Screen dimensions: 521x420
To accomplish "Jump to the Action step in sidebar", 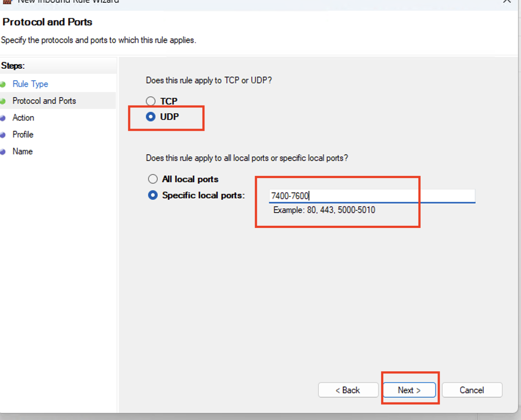I will coord(23,118).
